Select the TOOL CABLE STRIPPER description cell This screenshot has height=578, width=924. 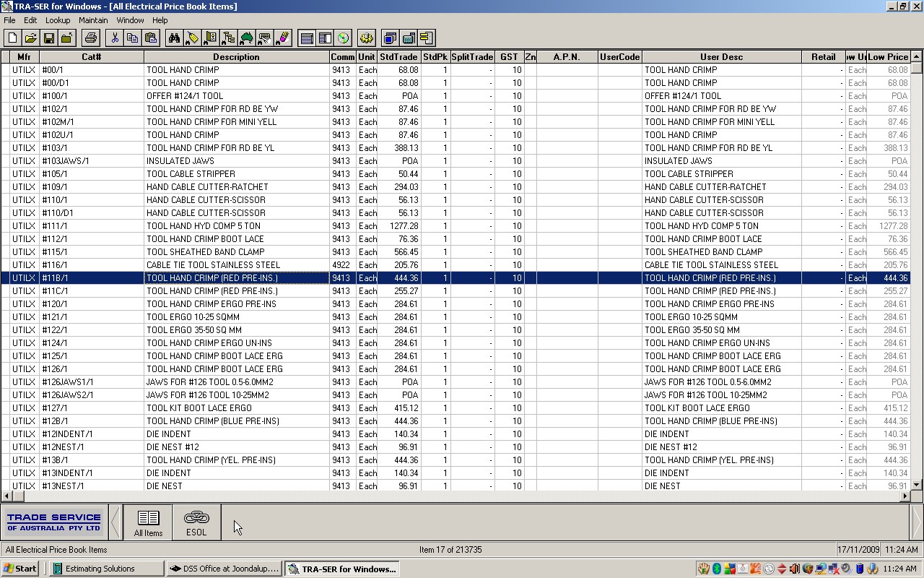pyautogui.click(x=237, y=174)
